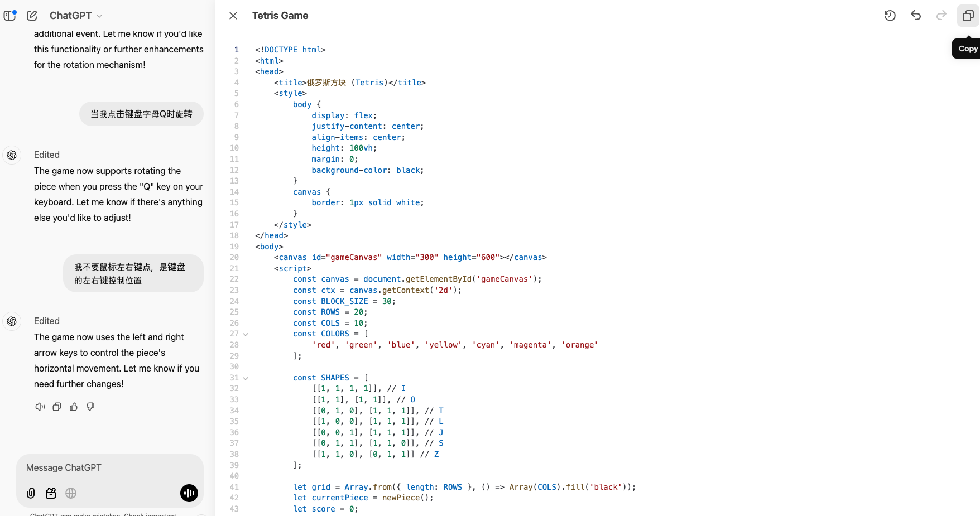Click the 'const BLOCK_SIZE = 30;' line
The width and height of the screenshot is (980, 516).
coord(344,301)
